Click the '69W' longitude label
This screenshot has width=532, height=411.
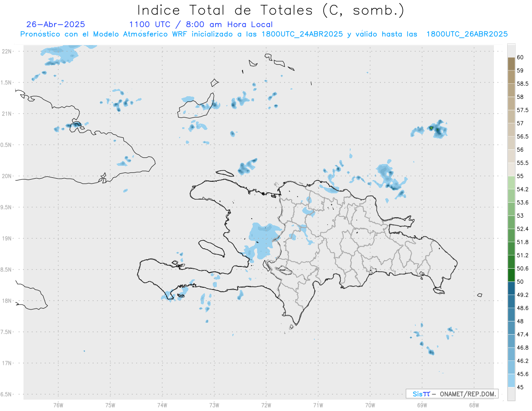(x=422, y=405)
